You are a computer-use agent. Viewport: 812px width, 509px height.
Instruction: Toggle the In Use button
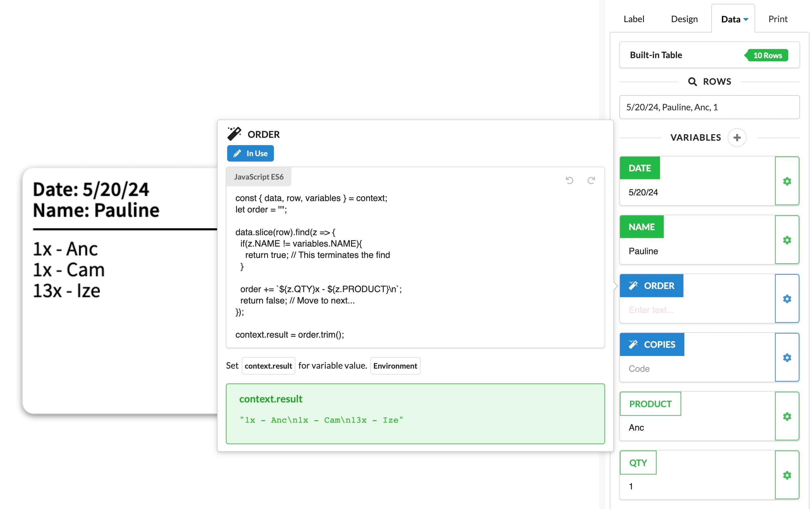pyautogui.click(x=250, y=154)
